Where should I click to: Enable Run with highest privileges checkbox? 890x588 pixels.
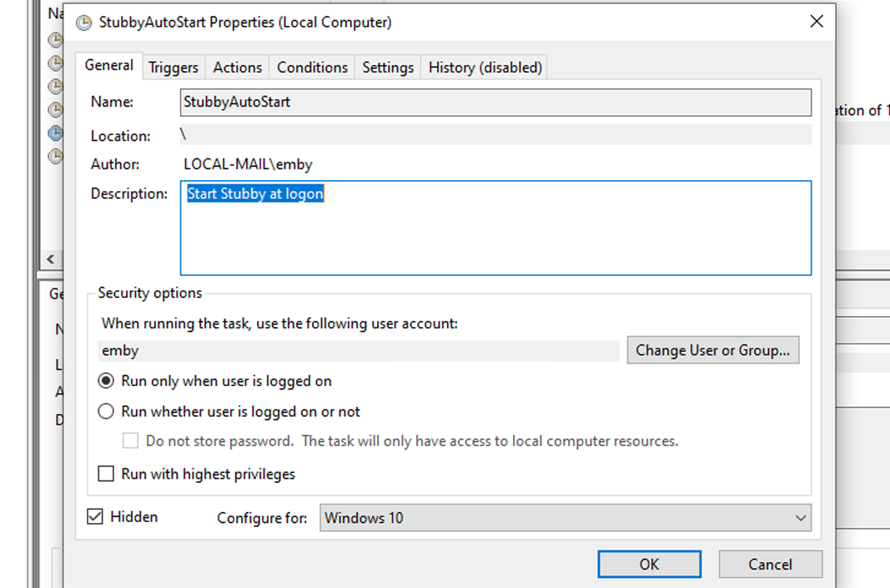point(107,474)
